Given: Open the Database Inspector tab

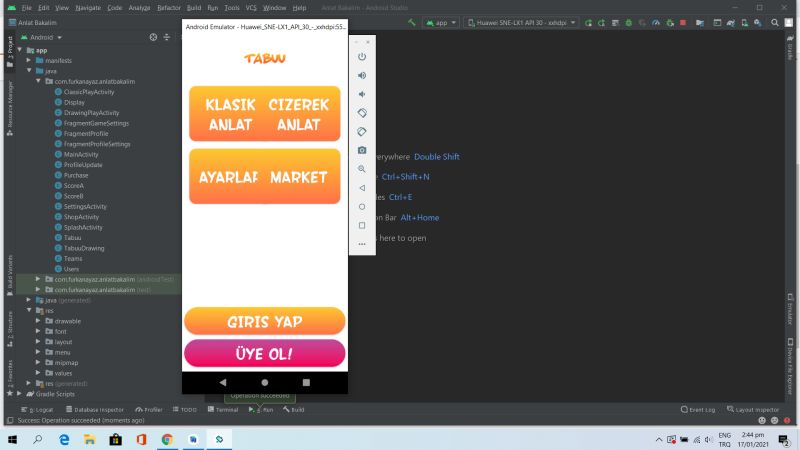Looking at the screenshot, I should pos(95,409).
